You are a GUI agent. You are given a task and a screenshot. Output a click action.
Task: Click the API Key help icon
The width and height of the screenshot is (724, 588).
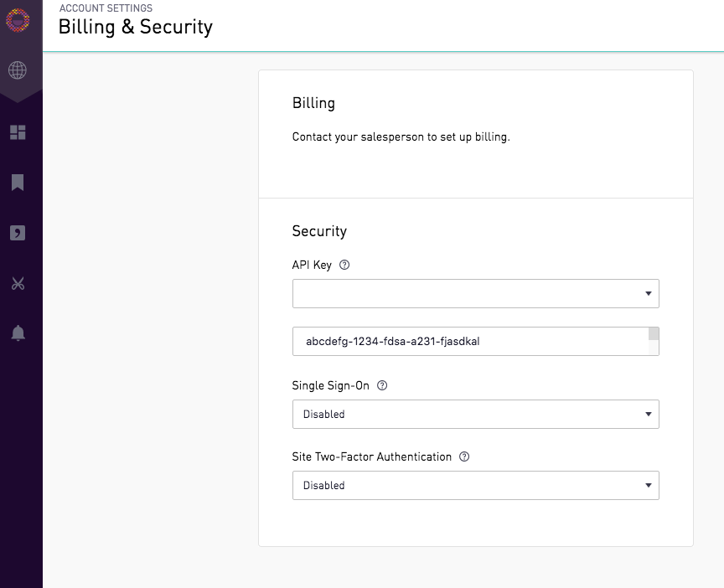click(344, 265)
